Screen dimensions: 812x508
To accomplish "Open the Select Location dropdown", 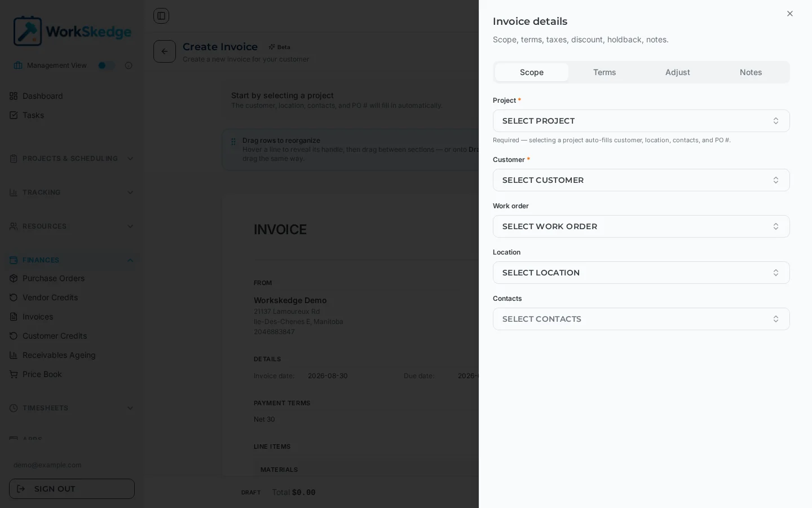I will click(x=641, y=273).
